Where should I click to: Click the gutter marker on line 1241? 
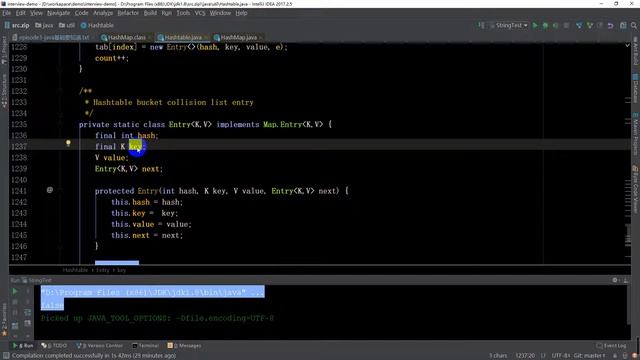[50, 190]
